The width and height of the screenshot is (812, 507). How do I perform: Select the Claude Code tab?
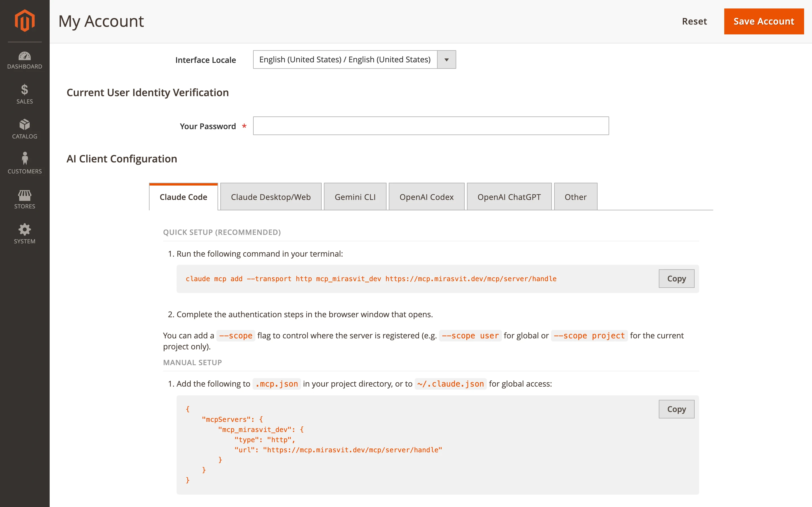pos(183,197)
